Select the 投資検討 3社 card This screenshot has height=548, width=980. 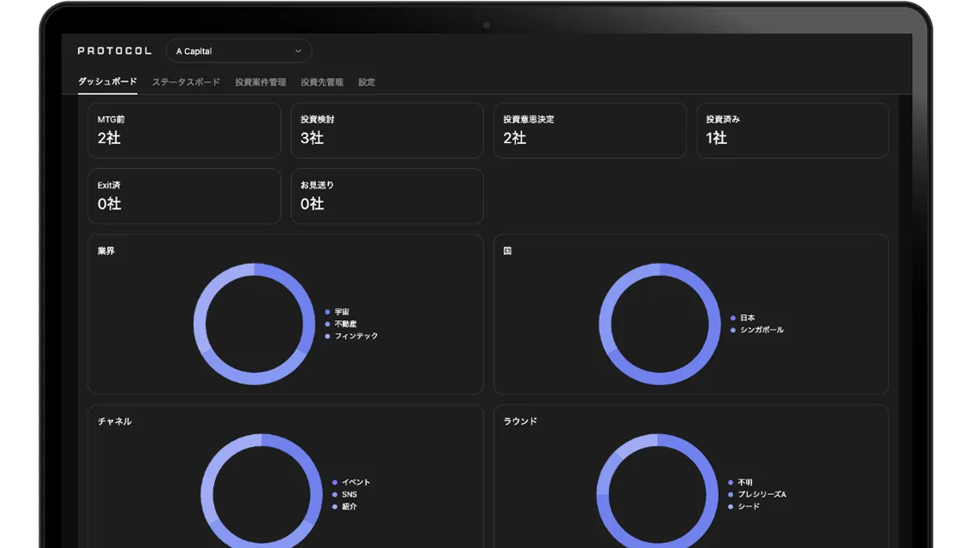(x=387, y=131)
